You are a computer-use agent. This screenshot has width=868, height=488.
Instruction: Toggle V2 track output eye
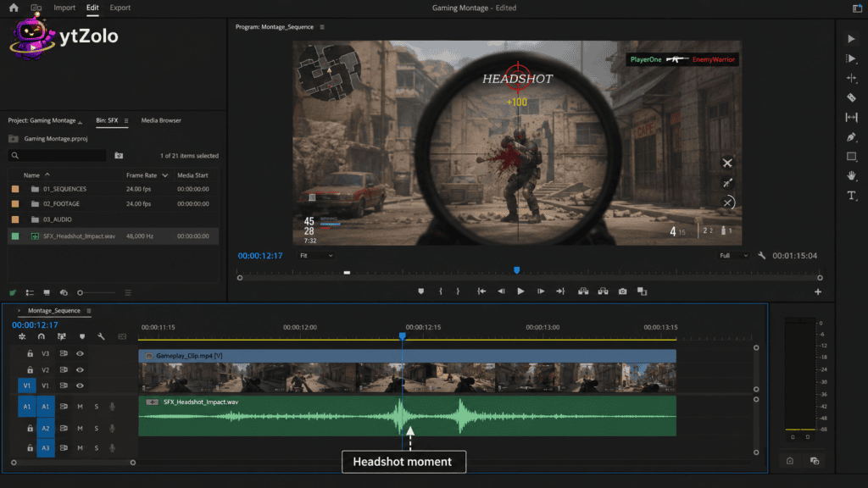(x=80, y=369)
